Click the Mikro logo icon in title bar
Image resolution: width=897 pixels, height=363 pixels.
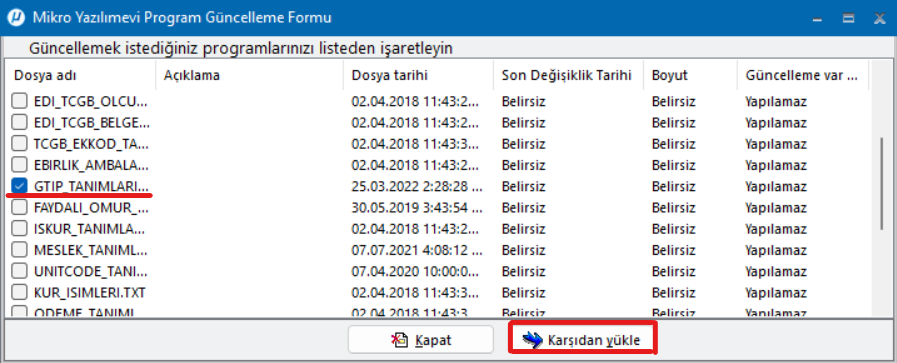(x=15, y=18)
